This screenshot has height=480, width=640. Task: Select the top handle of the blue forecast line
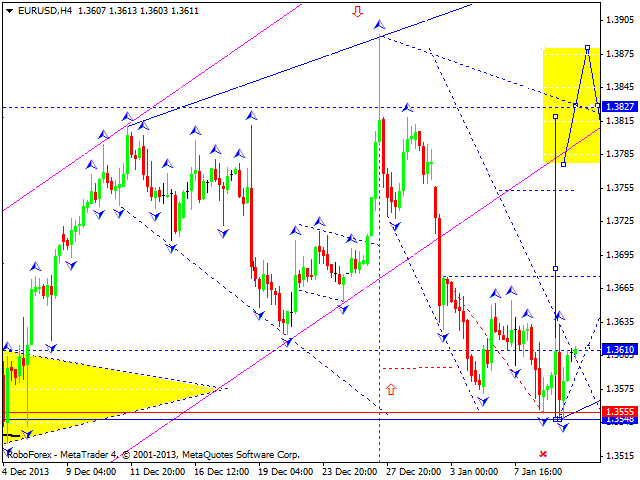(x=587, y=48)
